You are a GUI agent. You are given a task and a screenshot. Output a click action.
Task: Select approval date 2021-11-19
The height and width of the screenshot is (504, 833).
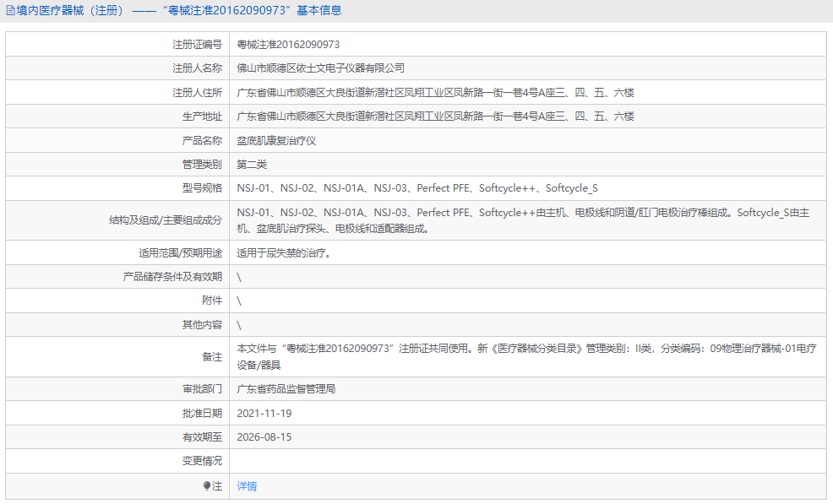click(x=264, y=413)
